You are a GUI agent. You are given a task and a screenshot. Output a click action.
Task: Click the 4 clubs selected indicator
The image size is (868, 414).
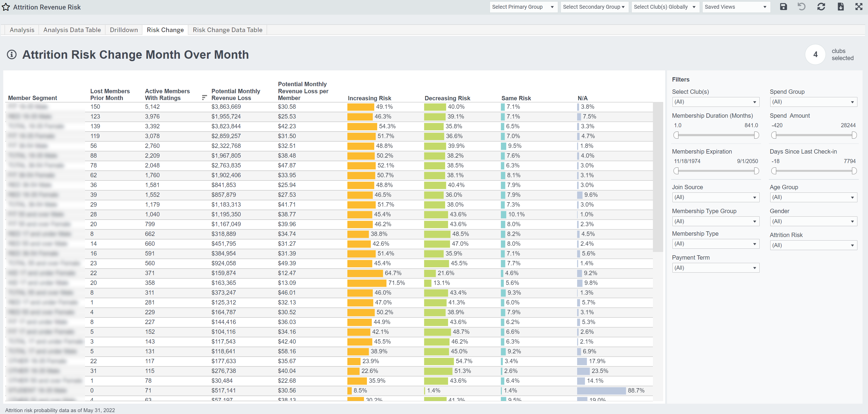tap(815, 54)
